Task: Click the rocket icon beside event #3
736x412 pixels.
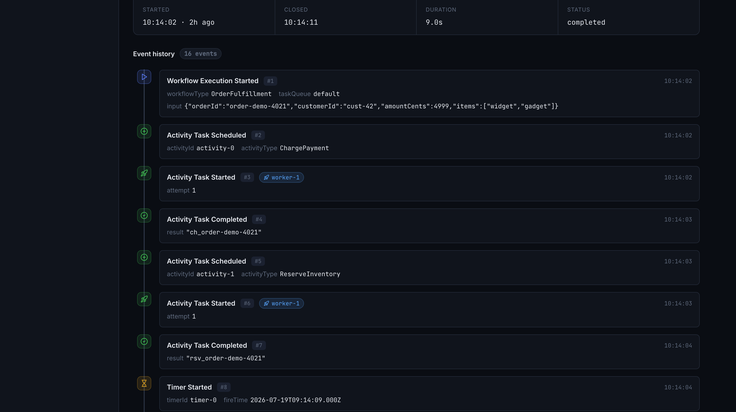Action: 144,173
